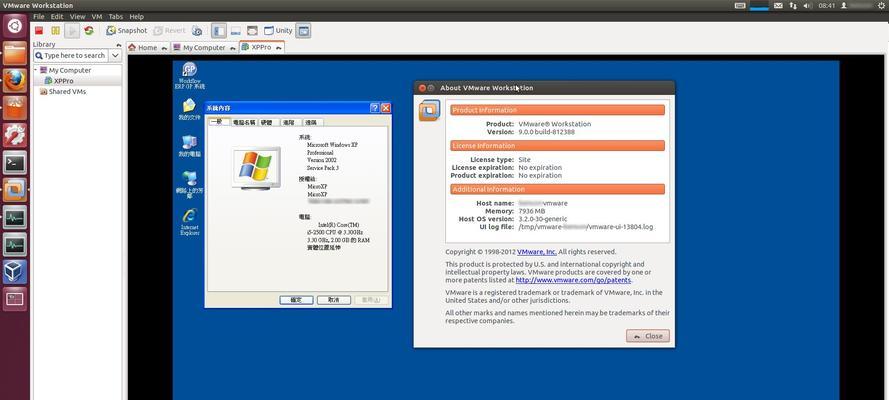The image size is (889, 400).
Task: Open the Network Places icon on the XP desktop
Action: [x=189, y=184]
